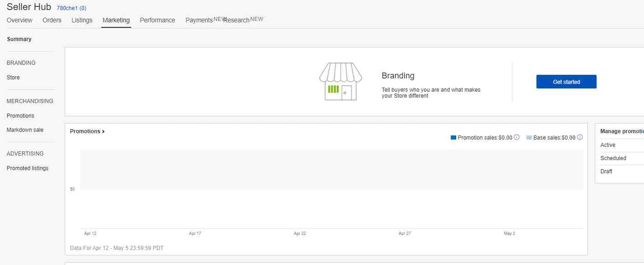Expand the Promotions section heading arrow
The image size is (644, 265).
[x=103, y=131]
